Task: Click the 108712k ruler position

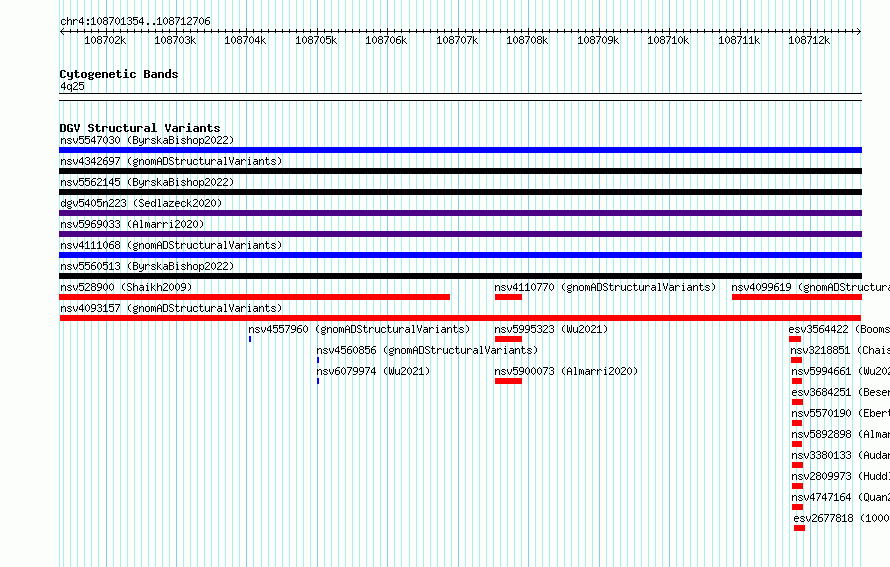Action: [809, 40]
